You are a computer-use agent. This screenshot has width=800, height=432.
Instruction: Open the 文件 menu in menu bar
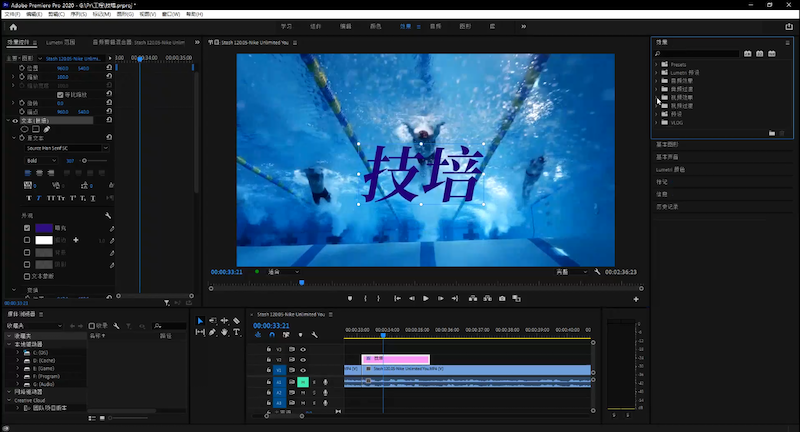10,15
